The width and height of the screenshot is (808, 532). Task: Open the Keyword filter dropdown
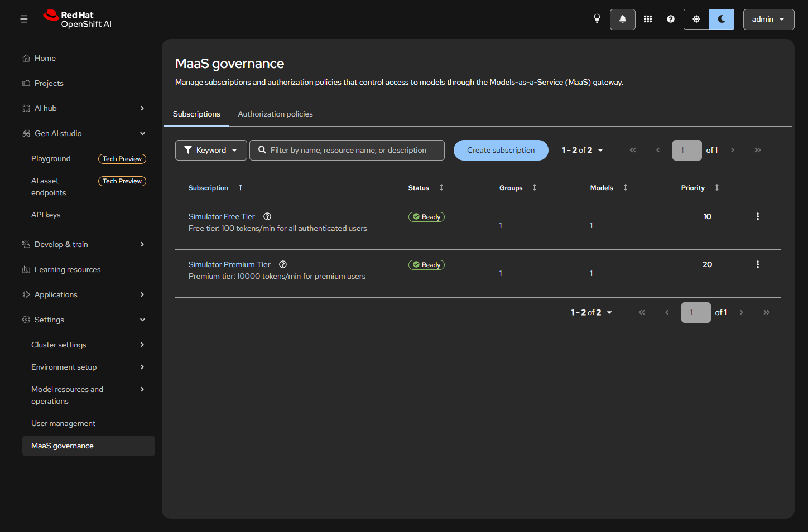click(211, 150)
